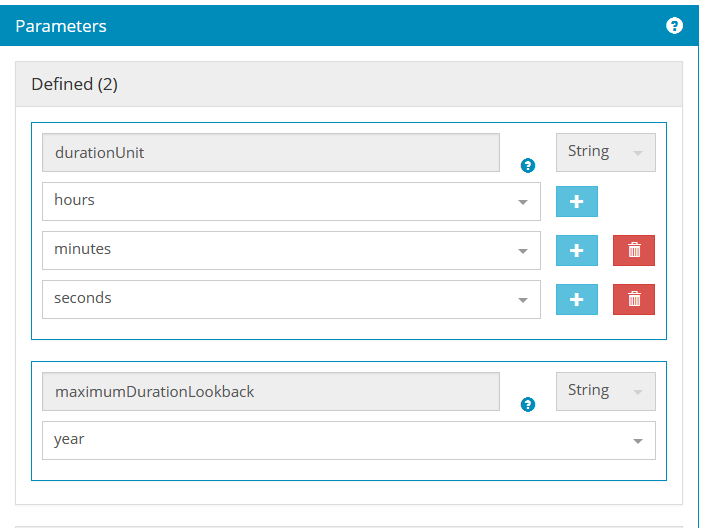Delete the seconds value row

point(633,299)
